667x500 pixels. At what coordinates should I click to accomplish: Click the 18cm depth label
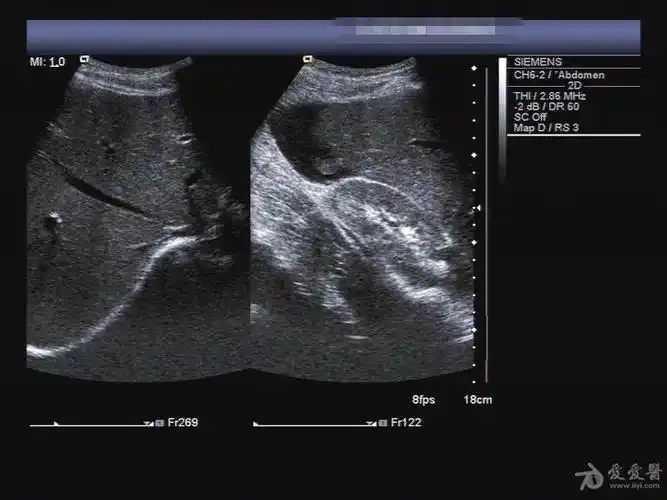[477, 400]
